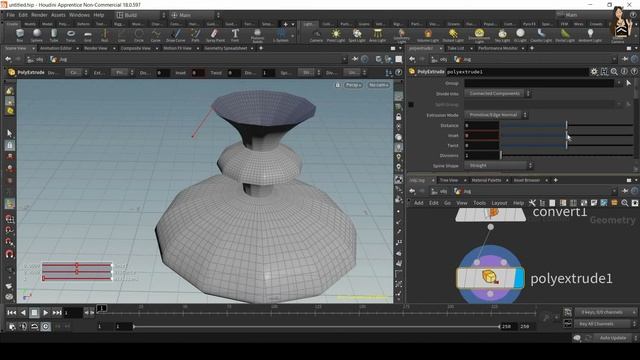Add a Point Light
Viewport: 640px width, 360px height.
pos(336,36)
